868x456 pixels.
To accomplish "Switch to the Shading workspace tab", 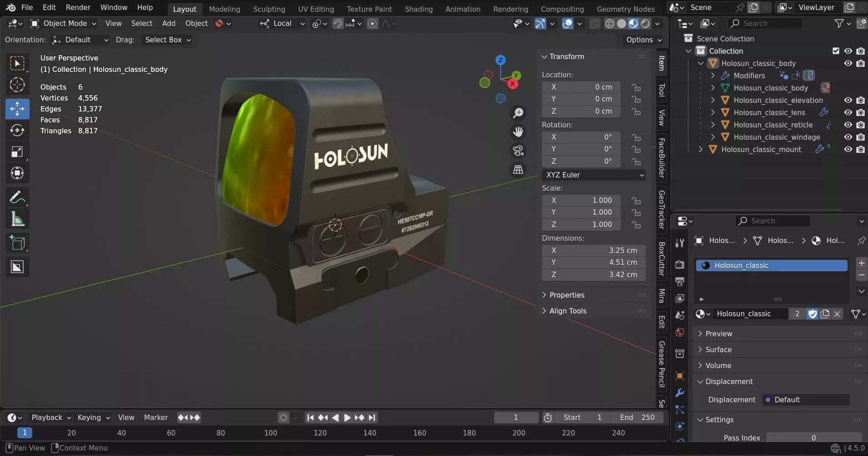I will point(418,9).
